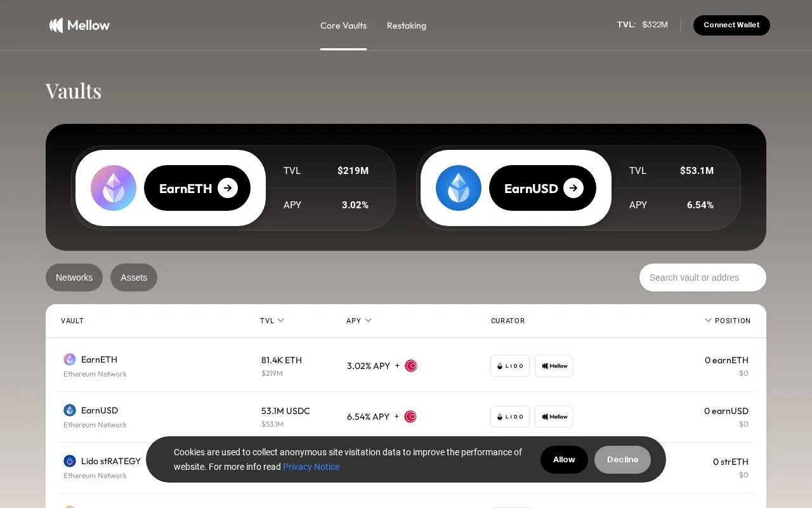Click the VAULT column header
812x508 pixels.
[72, 321]
